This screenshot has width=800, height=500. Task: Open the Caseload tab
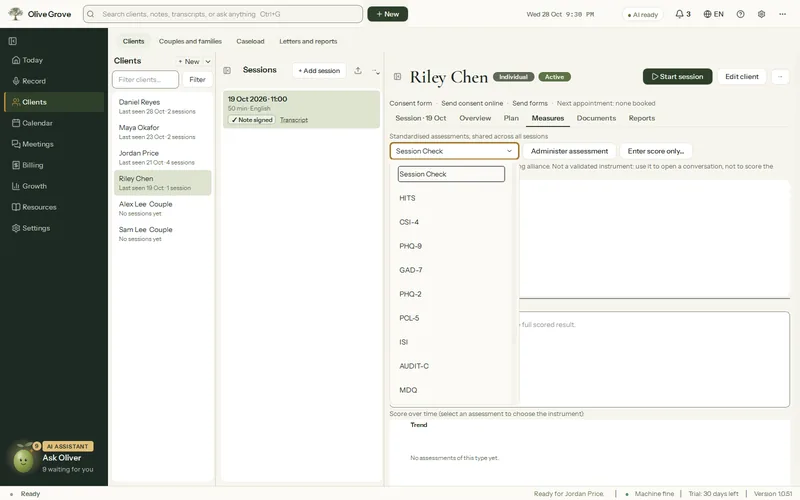[x=250, y=41]
